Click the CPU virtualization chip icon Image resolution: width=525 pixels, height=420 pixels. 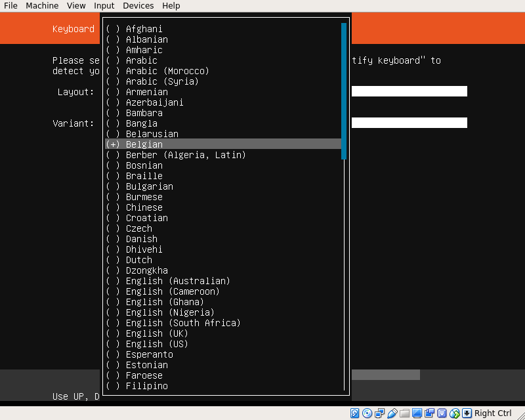[442, 413]
